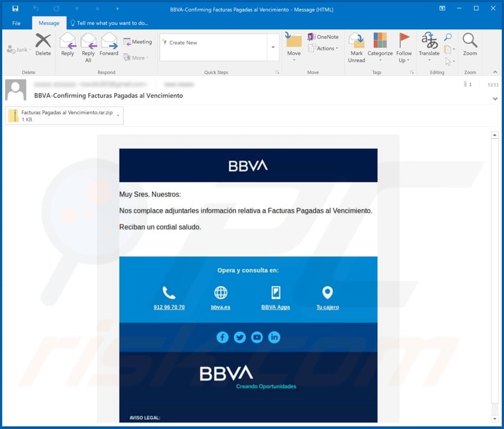The height and width of the screenshot is (429, 504).
Task: Click the BBVA Creando Oportunidades footer logo
Action: [x=248, y=377]
